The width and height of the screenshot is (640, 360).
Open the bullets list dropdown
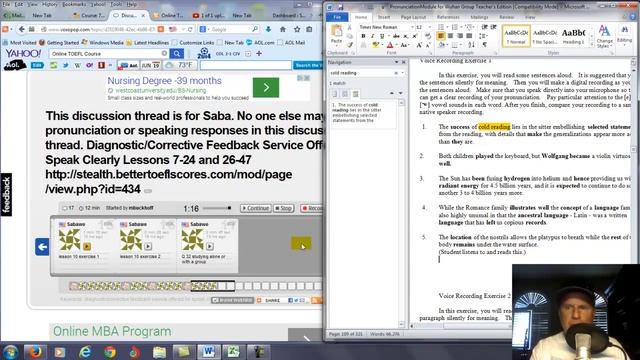(x=447, y=27)
